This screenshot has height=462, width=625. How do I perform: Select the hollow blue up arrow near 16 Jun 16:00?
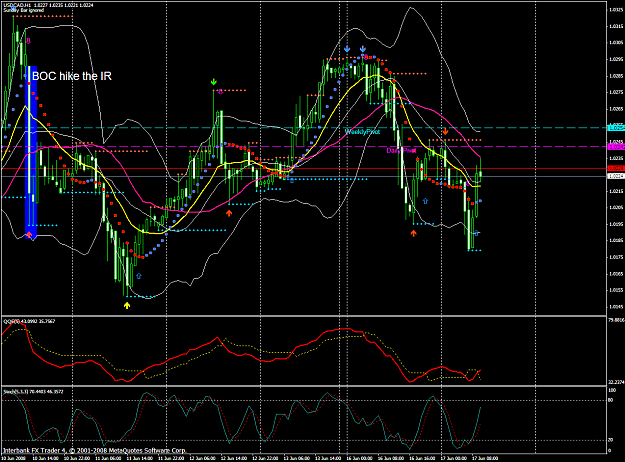(425, 201)
